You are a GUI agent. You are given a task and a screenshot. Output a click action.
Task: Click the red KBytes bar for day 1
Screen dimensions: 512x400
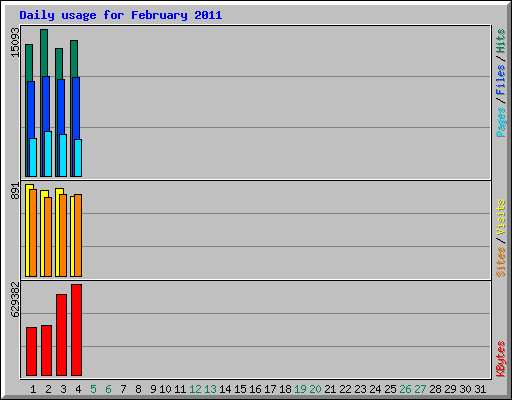[31, 351]
